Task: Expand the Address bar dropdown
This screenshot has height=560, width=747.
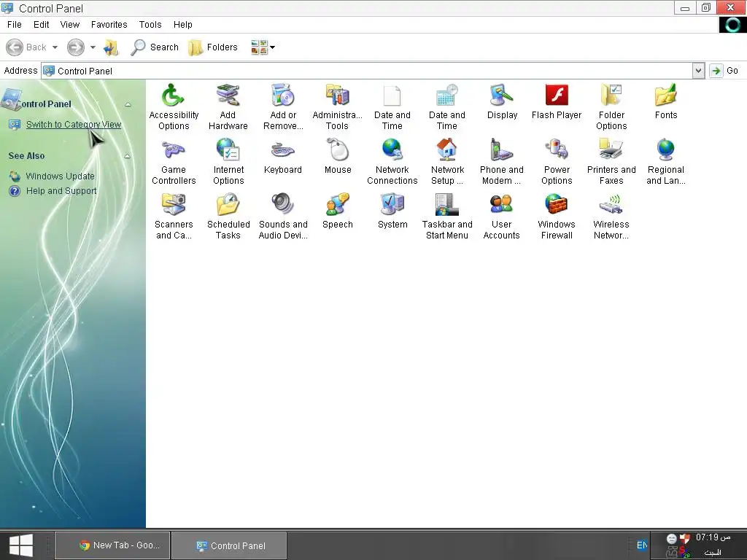Action: click(698, 71)
